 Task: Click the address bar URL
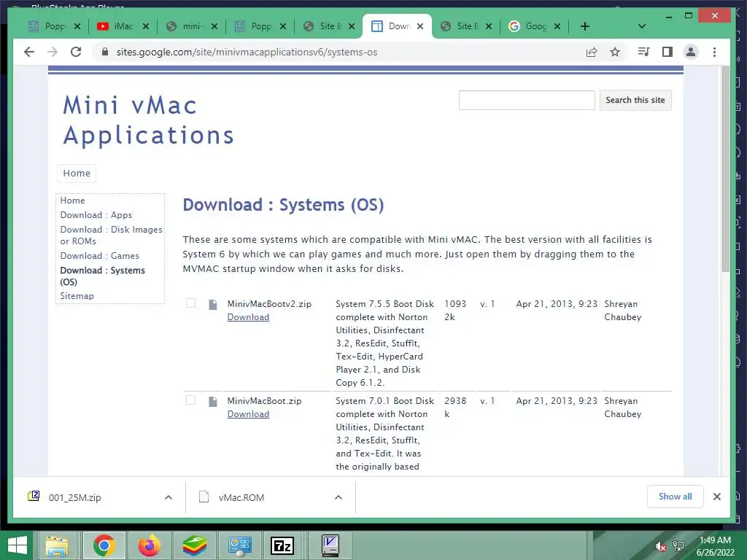point(247,52)
